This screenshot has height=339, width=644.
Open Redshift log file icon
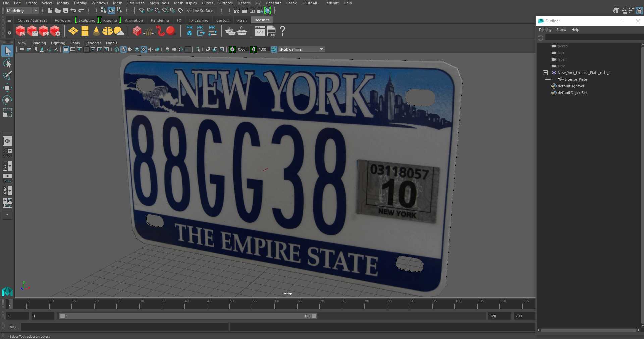point(271,31)
